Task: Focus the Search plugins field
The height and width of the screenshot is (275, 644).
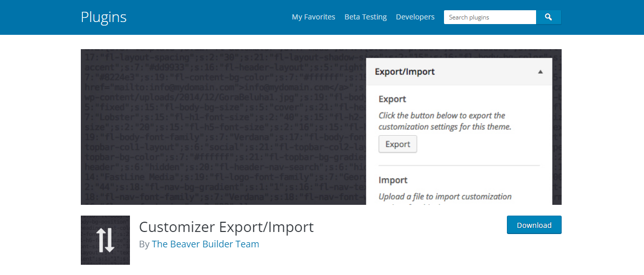Action: coord(490,17)
